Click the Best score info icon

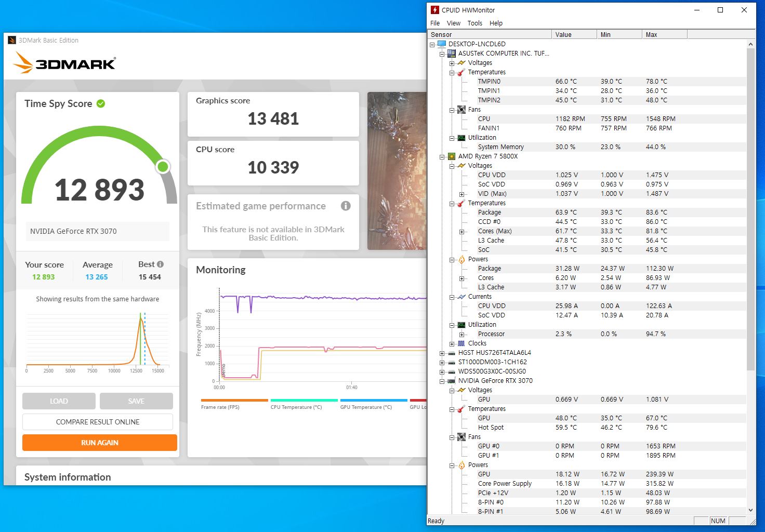[160, 264]
